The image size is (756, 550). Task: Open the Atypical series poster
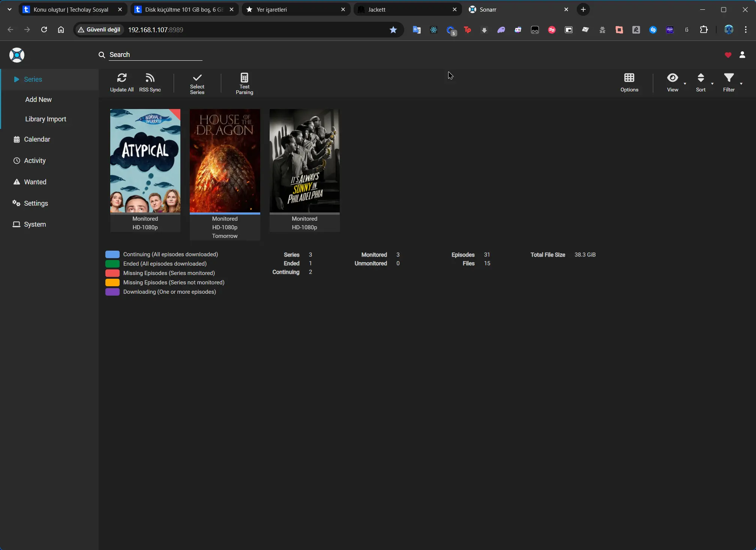click(145, 161)
